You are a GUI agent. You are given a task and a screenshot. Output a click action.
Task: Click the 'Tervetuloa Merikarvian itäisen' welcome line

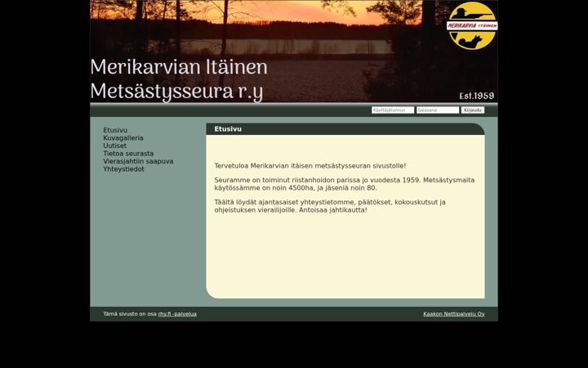pyautogui.click(x=310, y=165)
